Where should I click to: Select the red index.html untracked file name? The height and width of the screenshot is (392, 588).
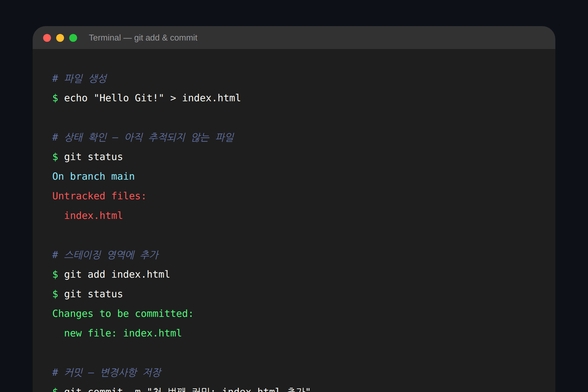click(93, 215)
